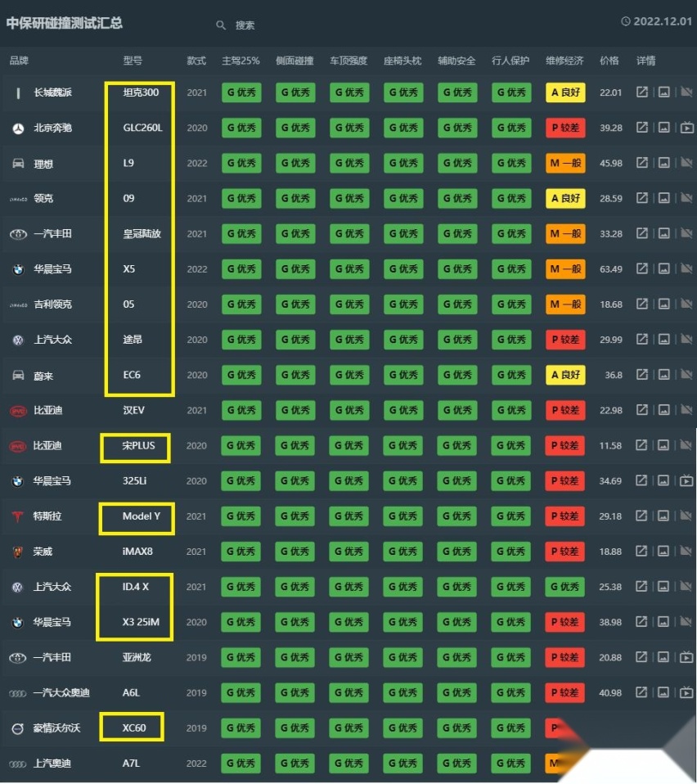Open image icon for 蔚来 EC6 row

coord(663,375)
